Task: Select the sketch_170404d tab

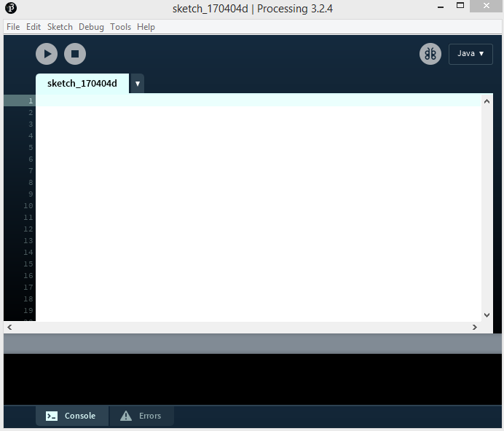Action: (x=82, y=84)
